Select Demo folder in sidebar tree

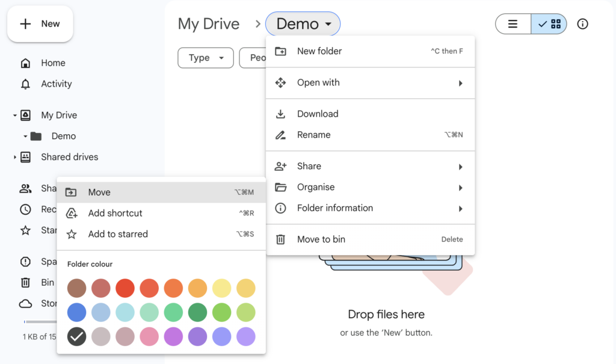coord(63,137)
